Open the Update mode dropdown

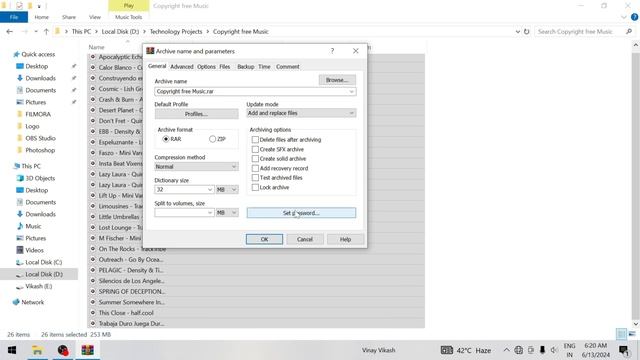[351, 113]
